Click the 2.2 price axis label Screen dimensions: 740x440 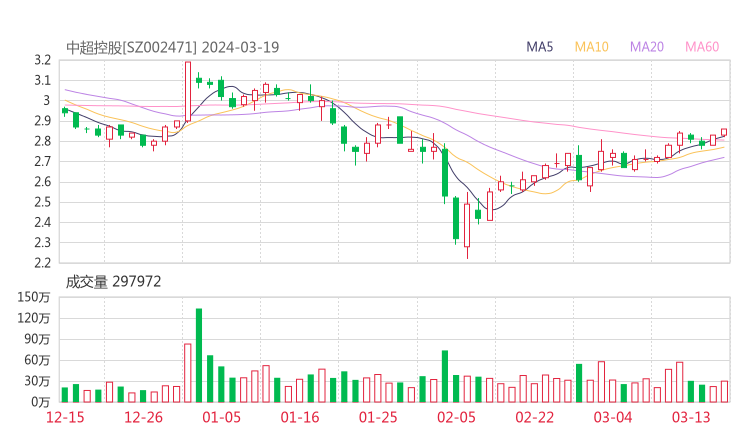(42, 263)
